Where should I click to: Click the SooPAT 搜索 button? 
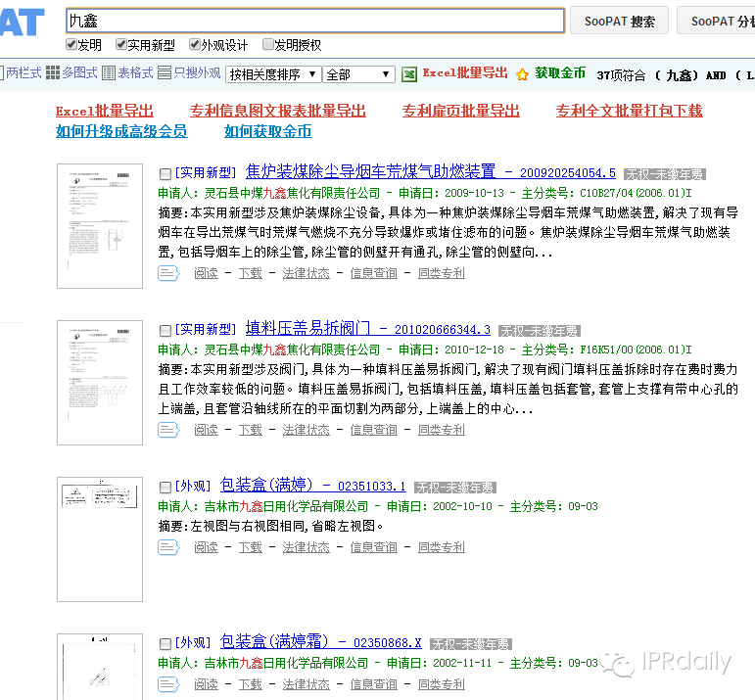coord(619,21)
